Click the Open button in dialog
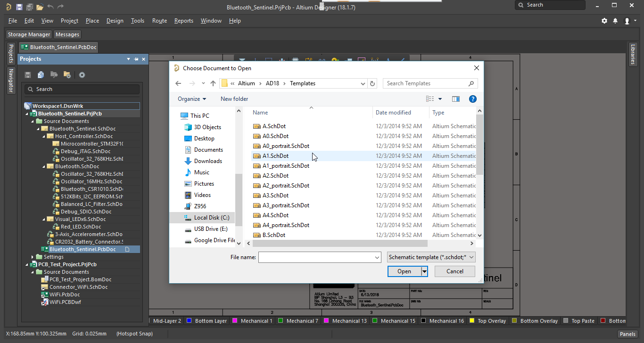 click(x=404, y=271)
